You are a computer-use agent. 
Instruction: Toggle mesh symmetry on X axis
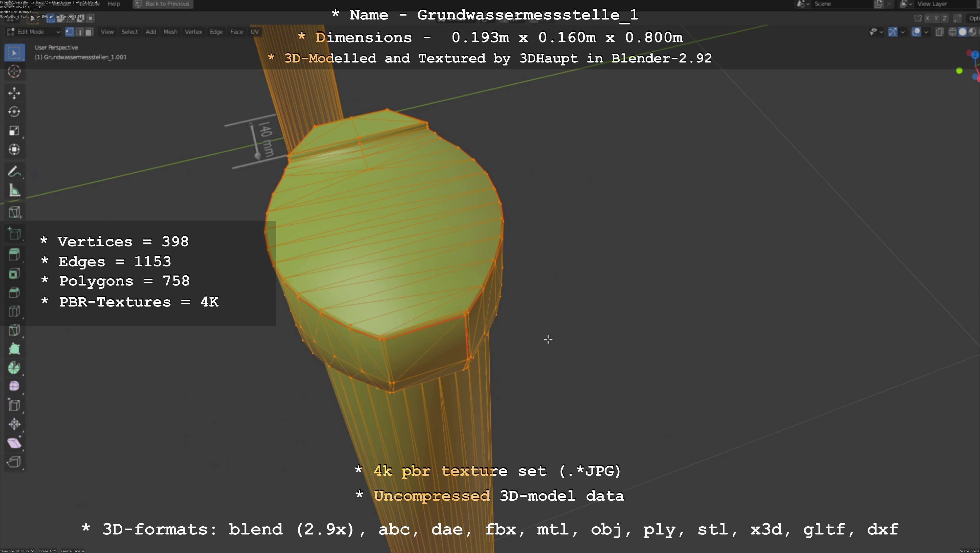[928, 18]
